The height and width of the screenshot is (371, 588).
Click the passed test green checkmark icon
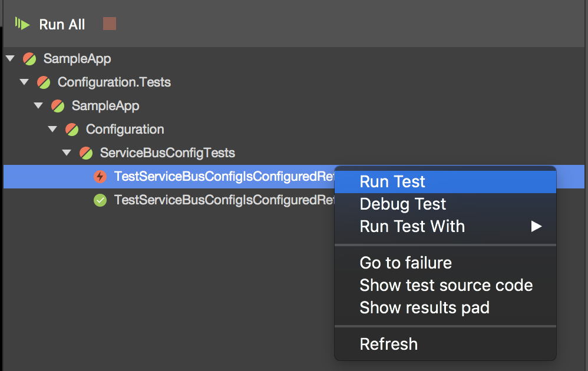coord(100,200)
